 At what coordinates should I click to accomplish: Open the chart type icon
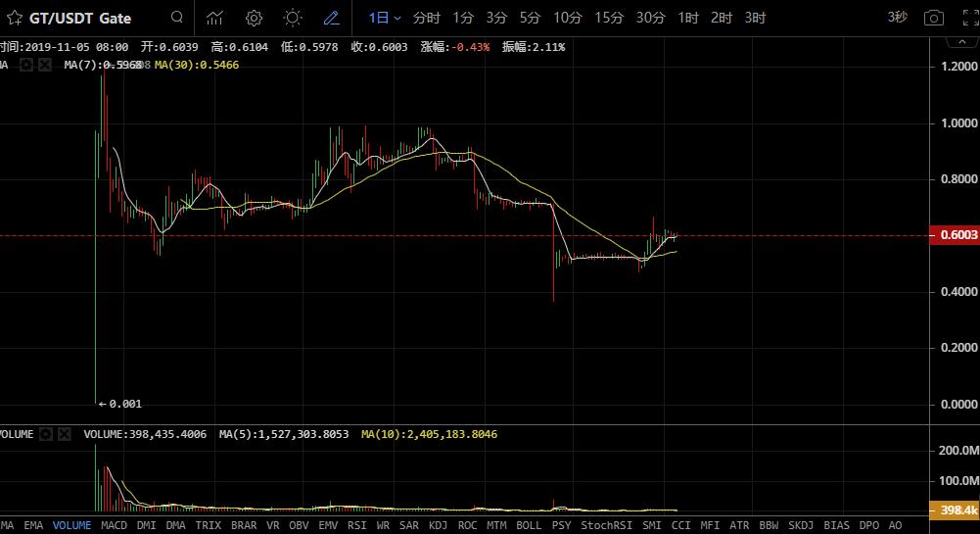point(214,18)
